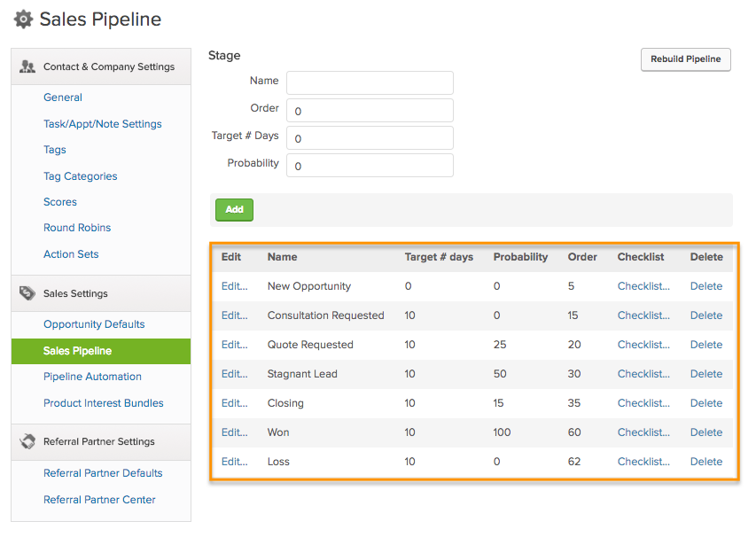
Task: Open Tag Categories settings
Action: tap(80, 175)
